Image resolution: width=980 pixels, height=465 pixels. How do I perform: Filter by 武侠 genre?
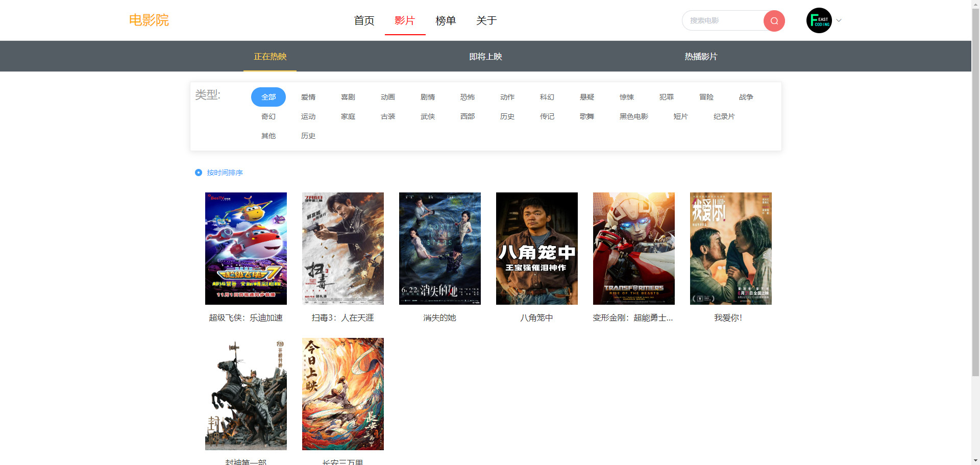(x=428, y=116)
